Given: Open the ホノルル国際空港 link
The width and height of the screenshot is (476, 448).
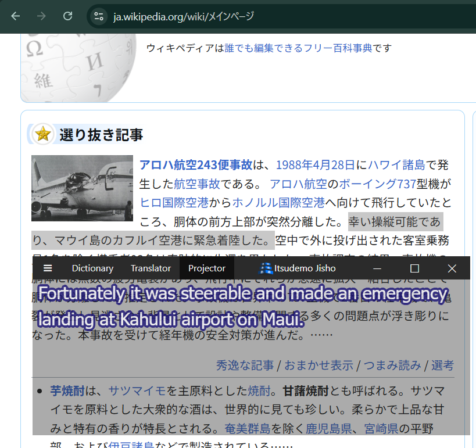Looking at the screenshot, I should click(278, 203).
